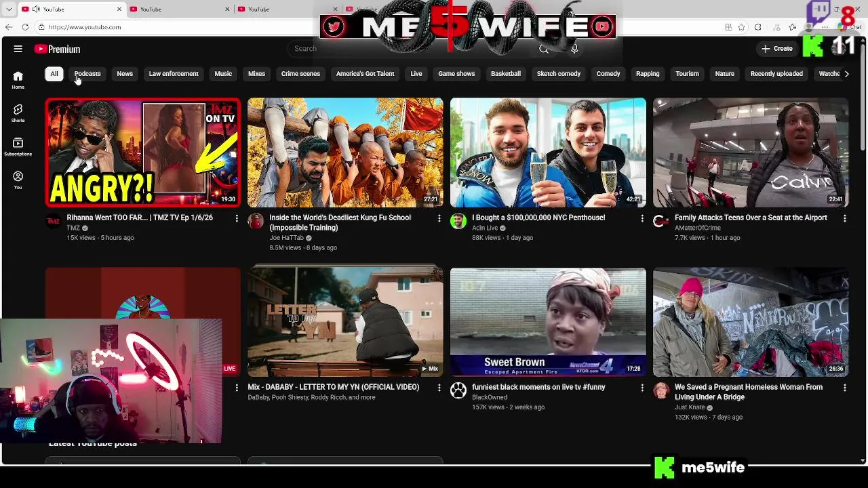Viewport: 868px width, 488px height.
Task: Add page to favorites star icon
Action: pos(742,27)
